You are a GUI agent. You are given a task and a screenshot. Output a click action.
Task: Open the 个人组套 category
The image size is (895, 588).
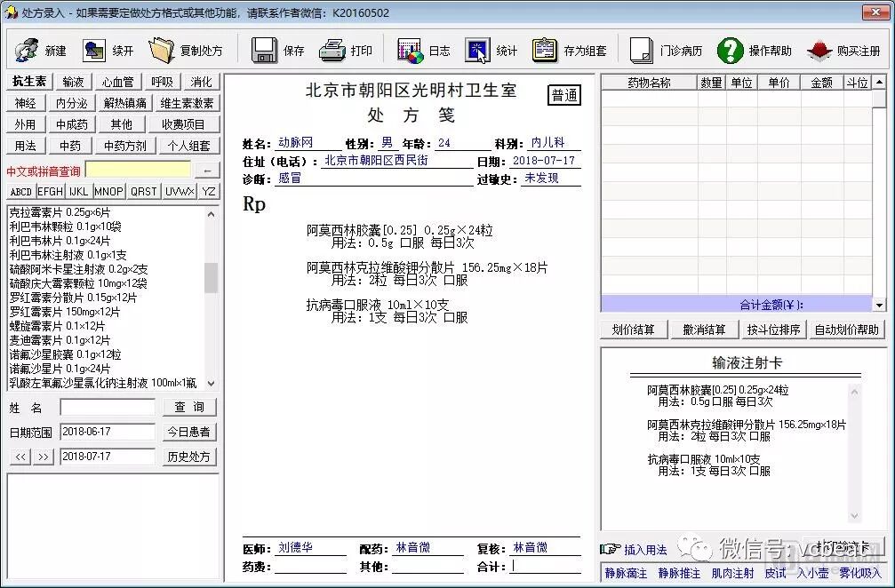(189, 146)
